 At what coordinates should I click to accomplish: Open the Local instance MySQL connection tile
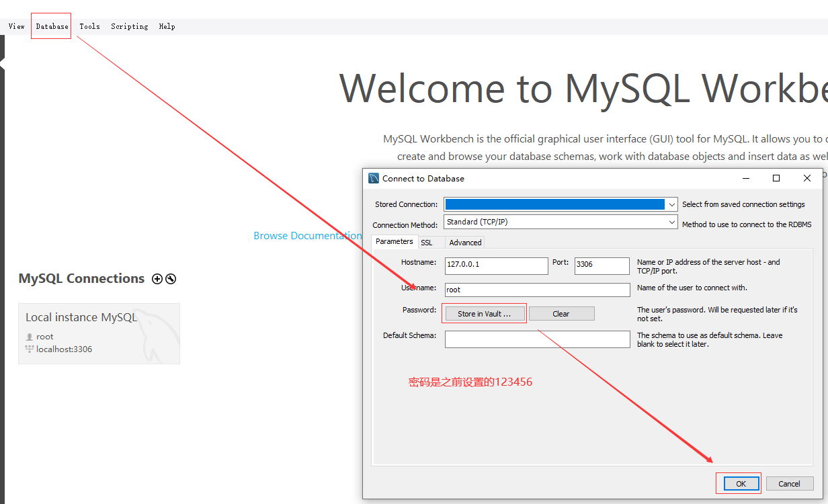click(99, 333)
